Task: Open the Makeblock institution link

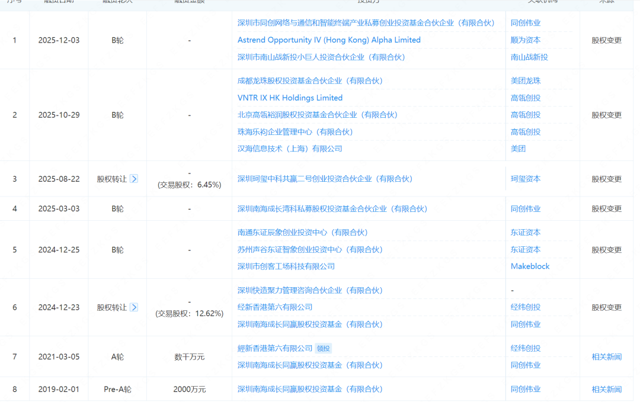Action: point(530,266)
